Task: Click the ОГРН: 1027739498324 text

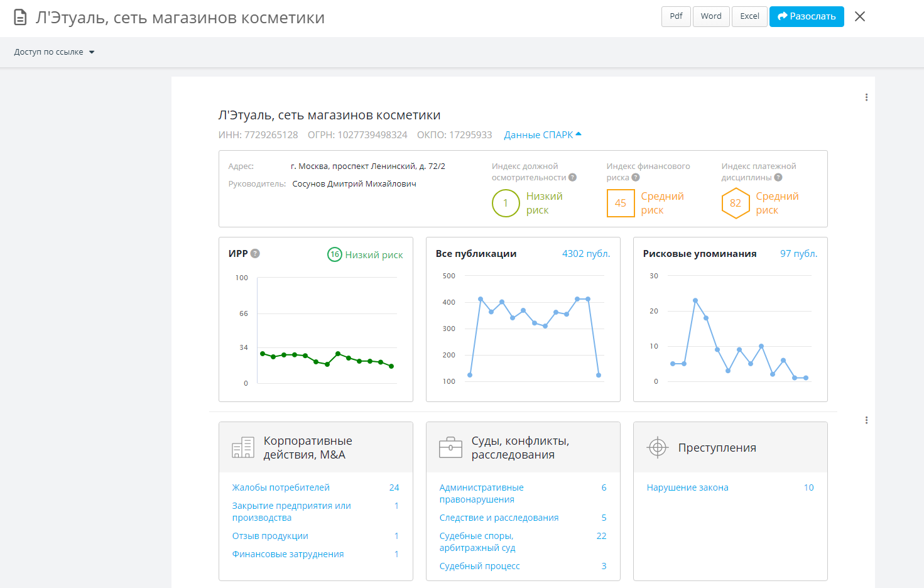Action: click(357, 135)
